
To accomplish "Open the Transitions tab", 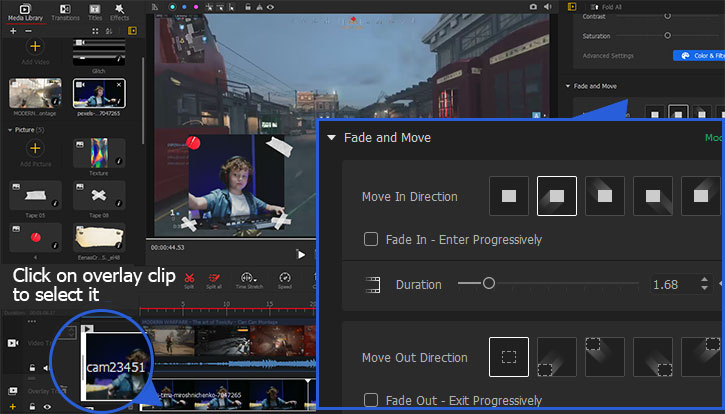I will pyautogui.click(x=65, y=12).
